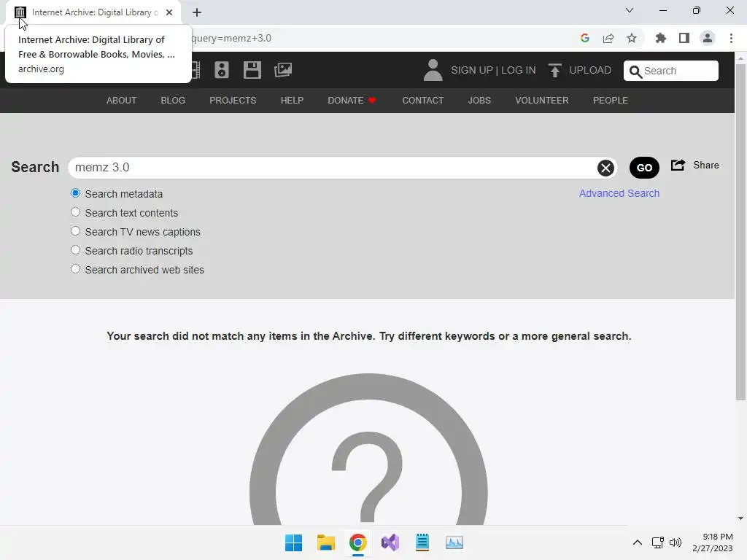Expand the tab search chevron in title bar
The image size is (747, 560).
pos(630,10)
